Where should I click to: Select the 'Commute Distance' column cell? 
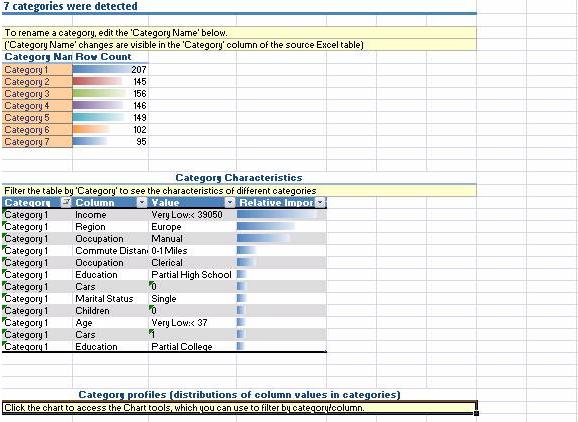pos(111,251)
